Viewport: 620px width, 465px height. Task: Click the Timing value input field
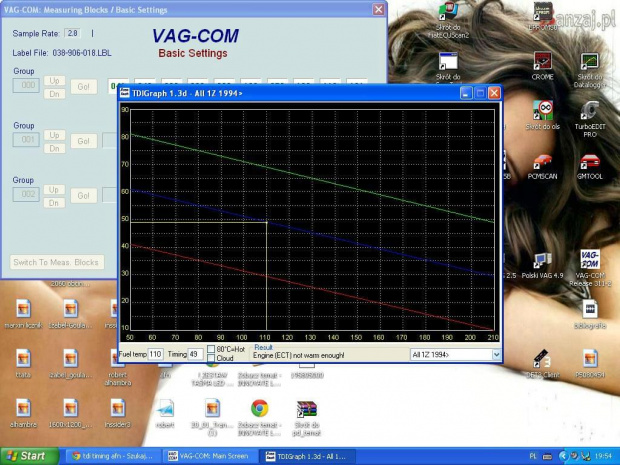click(195, 354)
